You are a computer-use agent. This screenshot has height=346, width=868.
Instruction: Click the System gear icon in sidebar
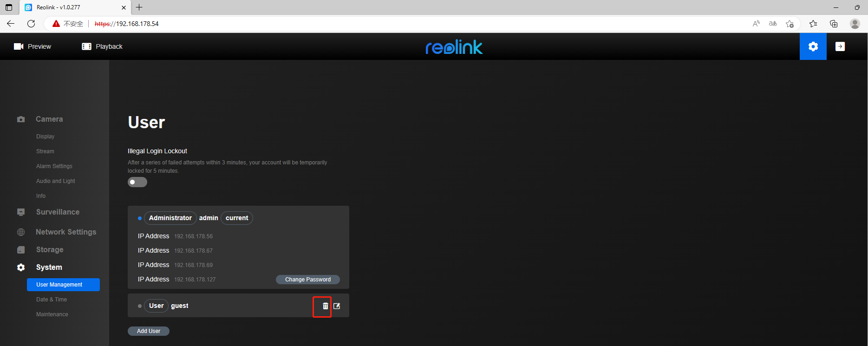21,268
